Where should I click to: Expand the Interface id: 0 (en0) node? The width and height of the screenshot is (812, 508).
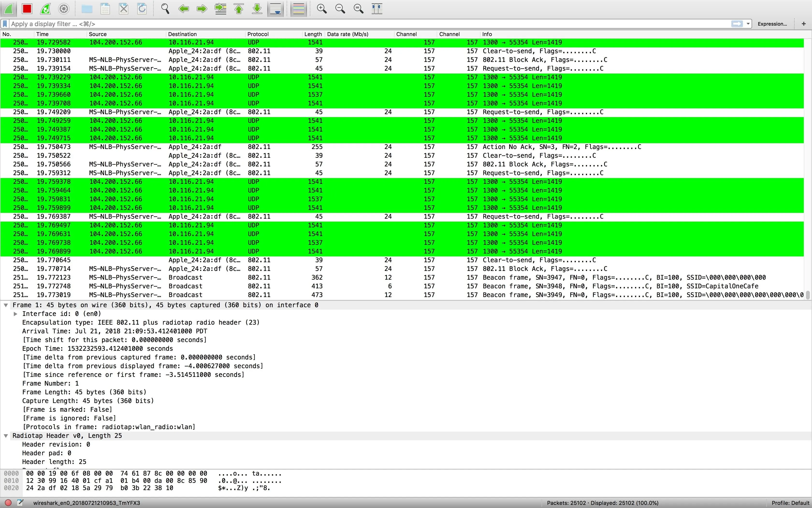(15, 314)
